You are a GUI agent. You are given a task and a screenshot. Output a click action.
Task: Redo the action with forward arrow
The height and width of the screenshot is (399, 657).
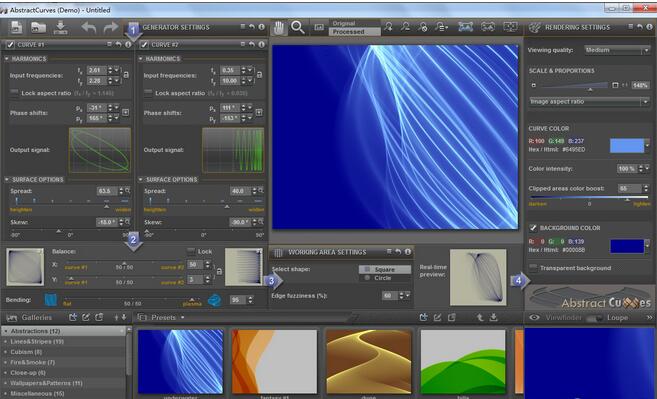(111, 28)
